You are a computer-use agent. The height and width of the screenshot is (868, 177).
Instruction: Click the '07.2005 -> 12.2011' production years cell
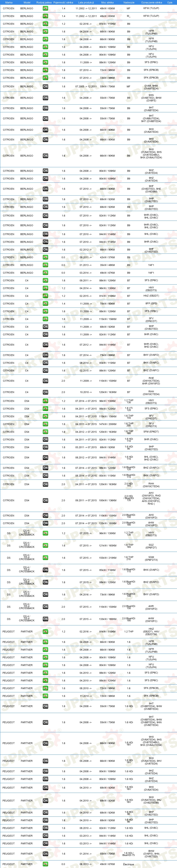pyautogui.click(x=86, y=87)
